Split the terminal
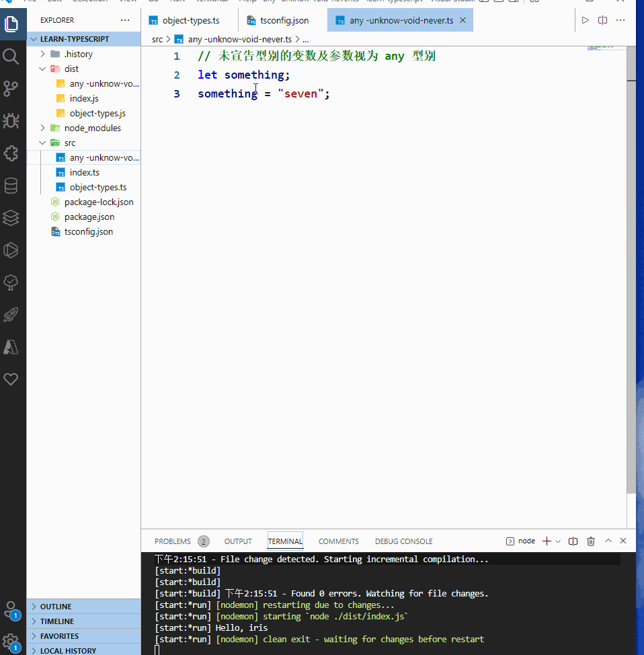 (x=572, y=541)
